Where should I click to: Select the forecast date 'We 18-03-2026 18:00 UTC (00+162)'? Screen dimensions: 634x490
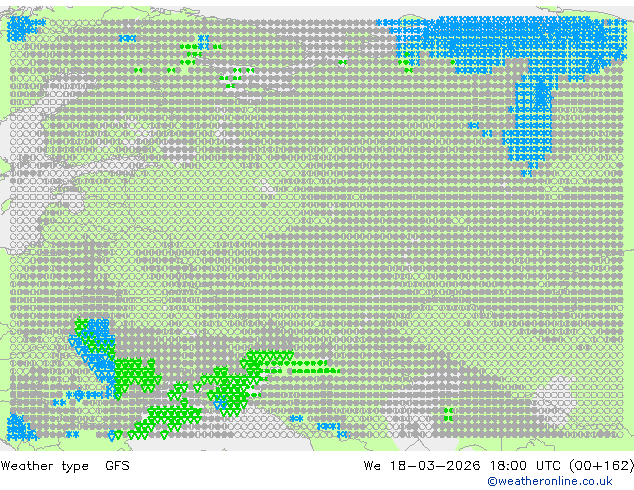click(499, 466)
